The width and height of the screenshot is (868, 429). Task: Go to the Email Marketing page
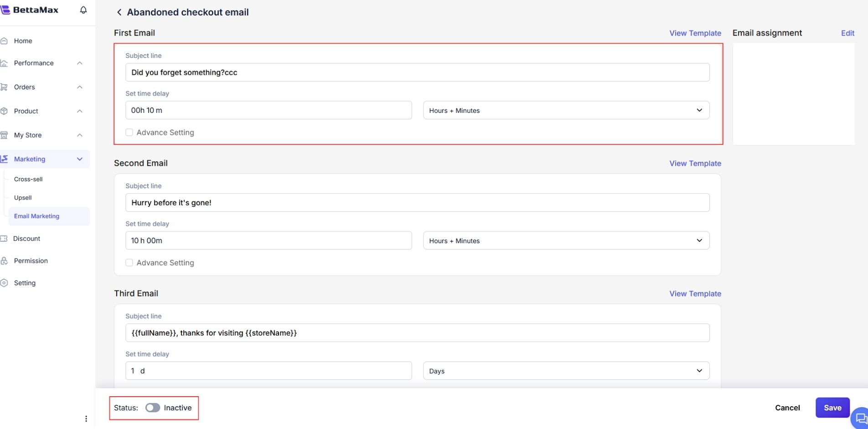36,216
